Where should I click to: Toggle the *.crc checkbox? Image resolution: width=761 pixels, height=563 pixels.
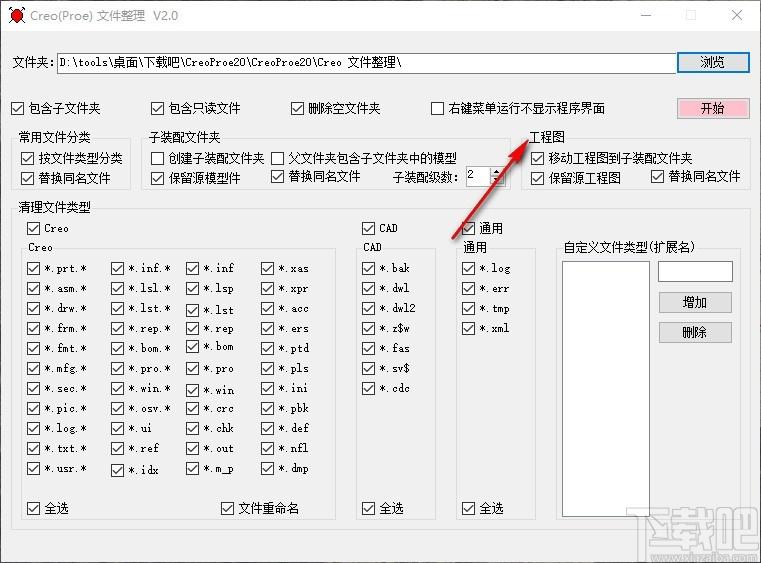click(x=193, y=408)
